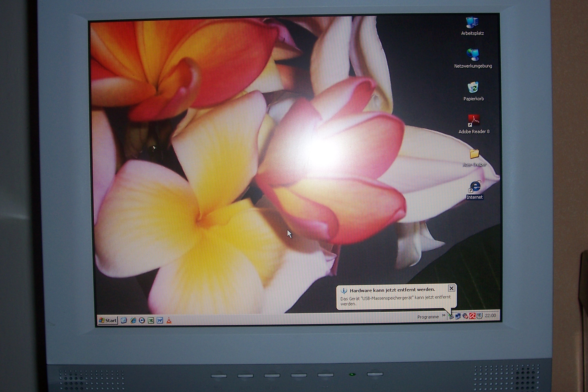Viewport: 588px width, 392px height.
Task: Click the taskbar clock showing 22:00
Action: [x=490, y=315]
